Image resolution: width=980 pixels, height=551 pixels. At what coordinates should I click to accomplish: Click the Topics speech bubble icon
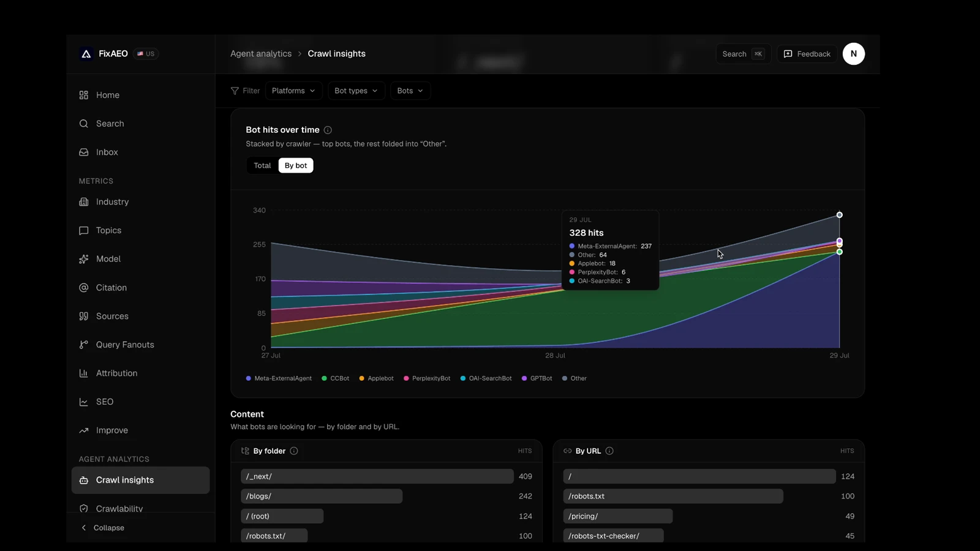[84, 231]
